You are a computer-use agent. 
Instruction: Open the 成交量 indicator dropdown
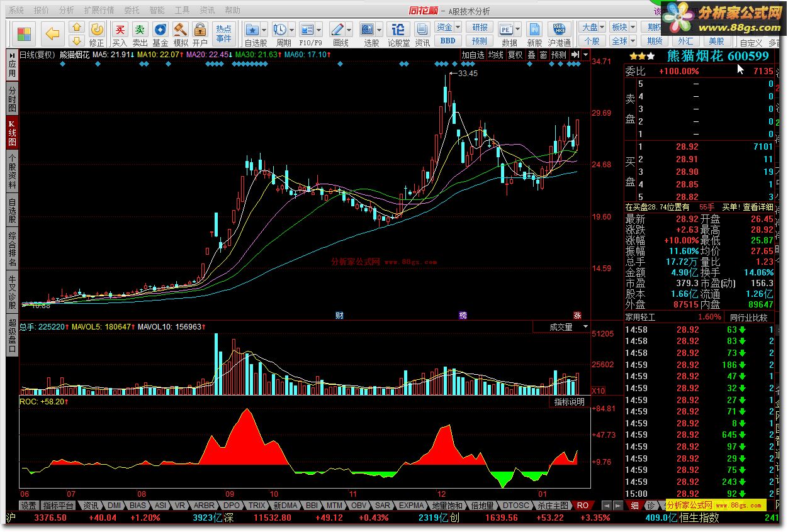[x=561, y=327]
